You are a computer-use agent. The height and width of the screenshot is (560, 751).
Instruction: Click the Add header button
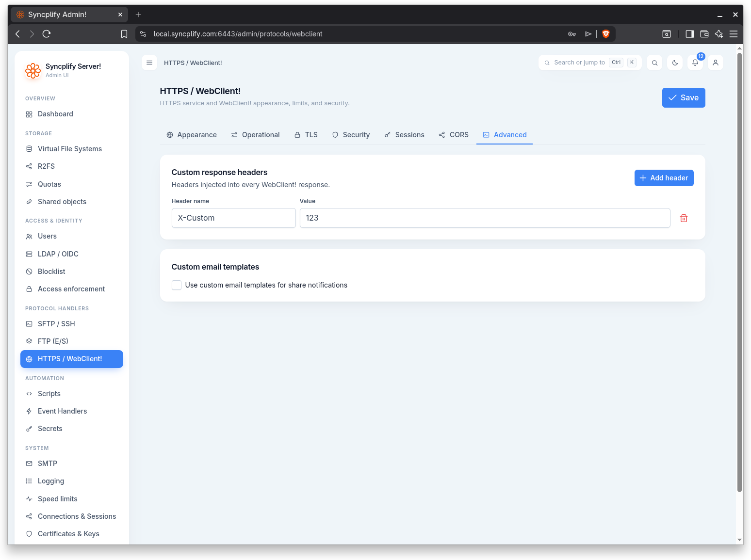point(664,178)
